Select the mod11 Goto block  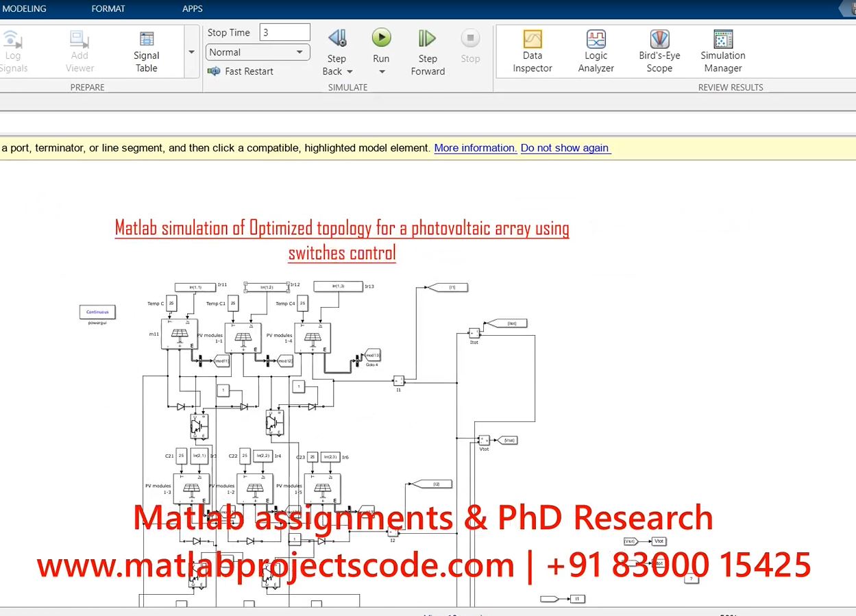221,360
